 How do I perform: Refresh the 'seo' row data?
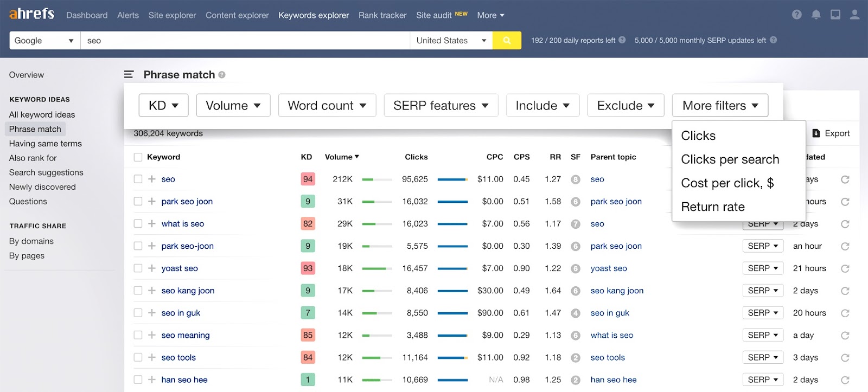(845, 179)
